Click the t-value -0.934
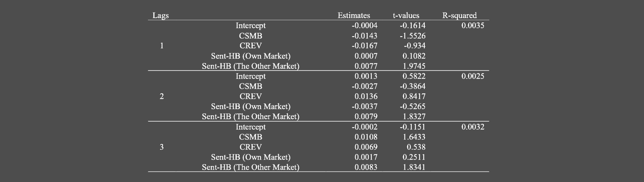Screen dimensions: 644x182 (x=415, y=46)
